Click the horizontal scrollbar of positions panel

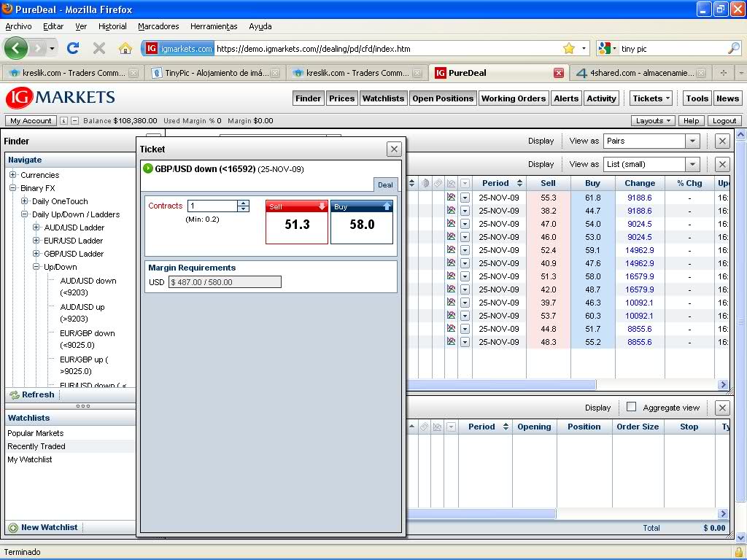[481, 514]
